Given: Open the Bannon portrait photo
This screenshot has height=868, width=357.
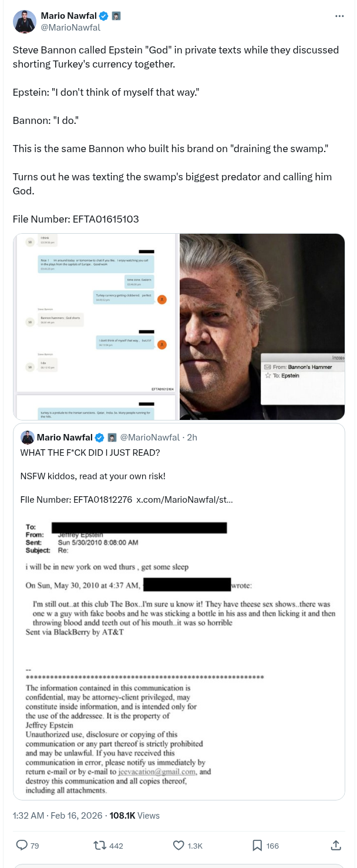Looking at the screenshot, I should tap(262, 327).
